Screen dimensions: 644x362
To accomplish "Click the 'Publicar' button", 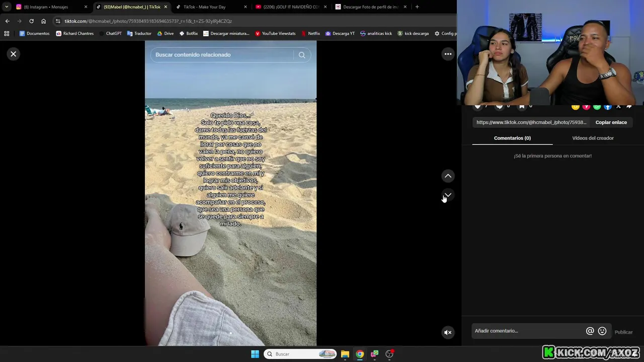I will tap(623, 332).
